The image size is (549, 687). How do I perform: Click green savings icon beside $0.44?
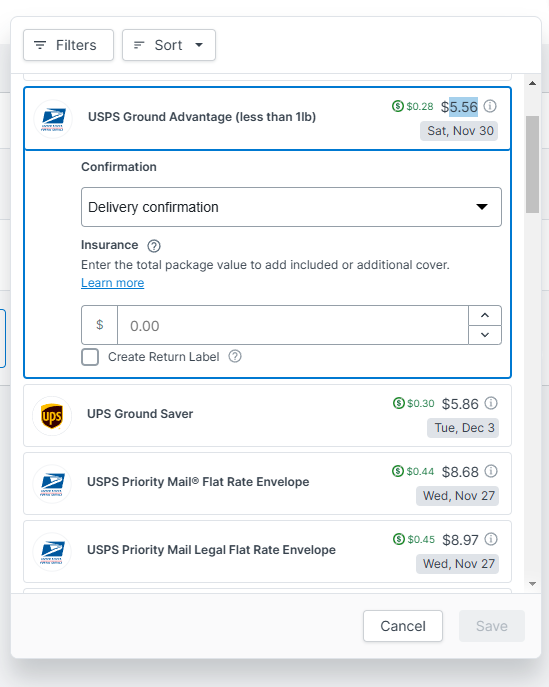pos(398,471)
